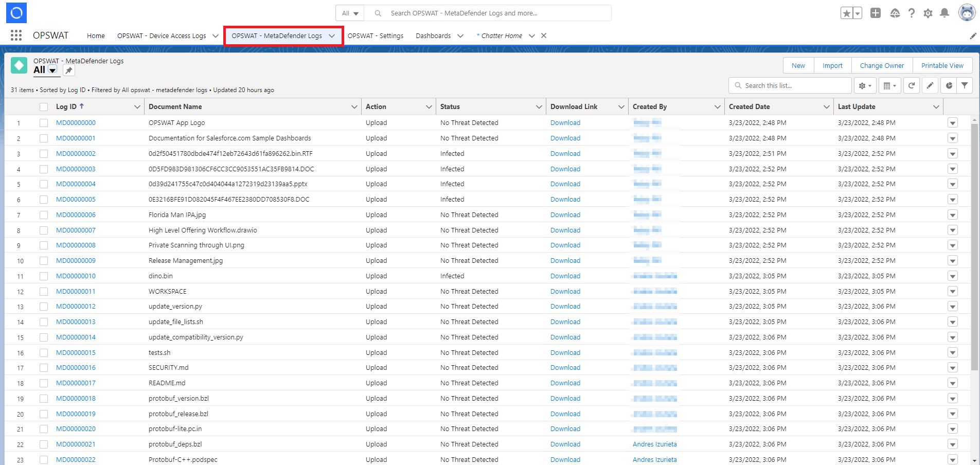Open OPSWAT - MetaDefender Logs tab

(277, 36)
